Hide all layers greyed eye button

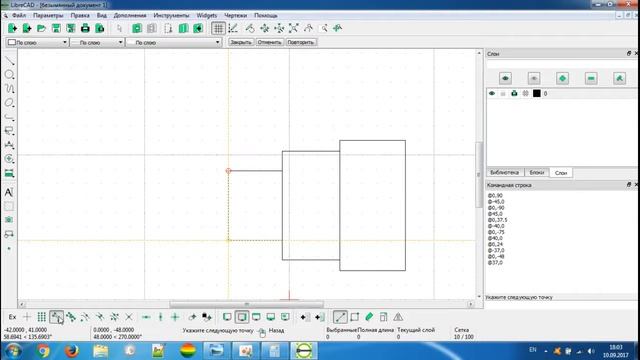point(534,78)
